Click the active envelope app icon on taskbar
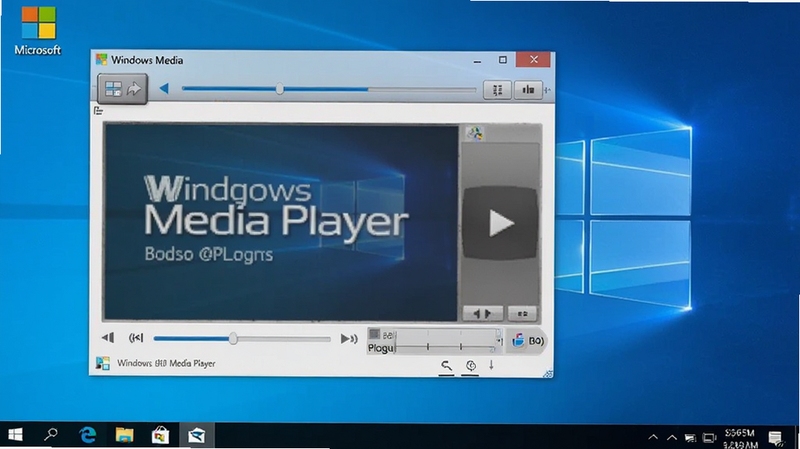Screen dimensions: 800x449 click(x=196, y=435)
